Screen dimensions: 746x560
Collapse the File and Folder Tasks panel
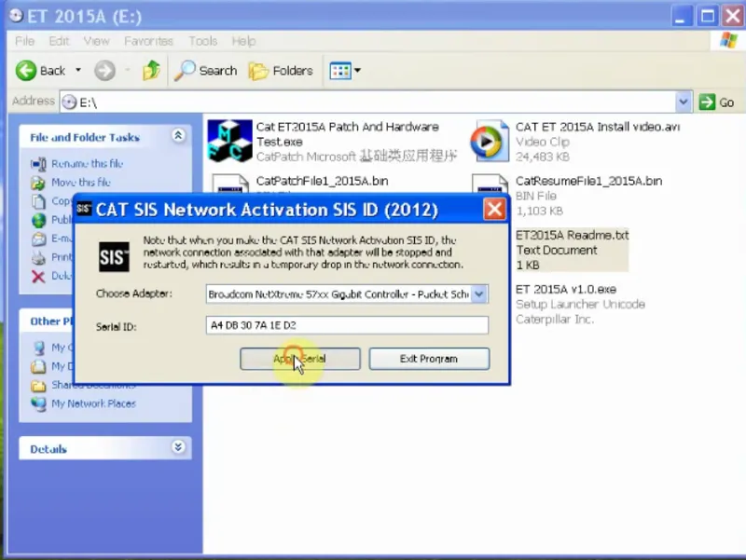click(178, 136)
